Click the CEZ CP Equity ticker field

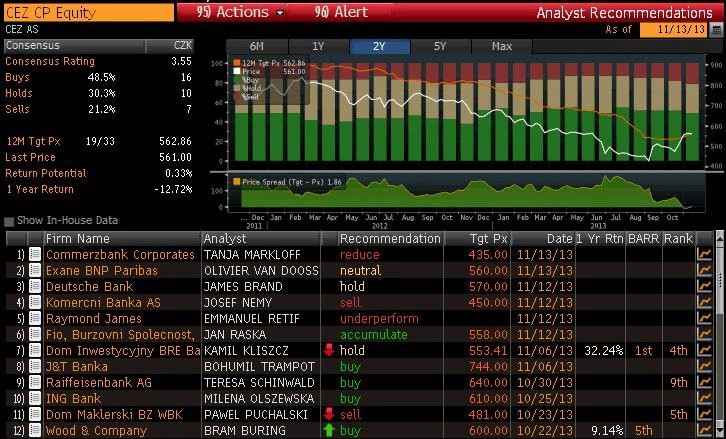pos(89,13)
